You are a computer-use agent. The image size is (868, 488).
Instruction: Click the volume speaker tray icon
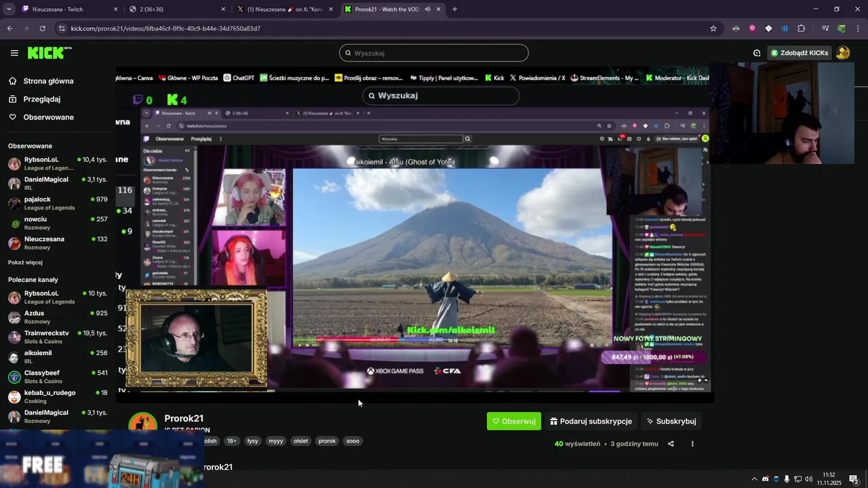(x=808, y=479)
